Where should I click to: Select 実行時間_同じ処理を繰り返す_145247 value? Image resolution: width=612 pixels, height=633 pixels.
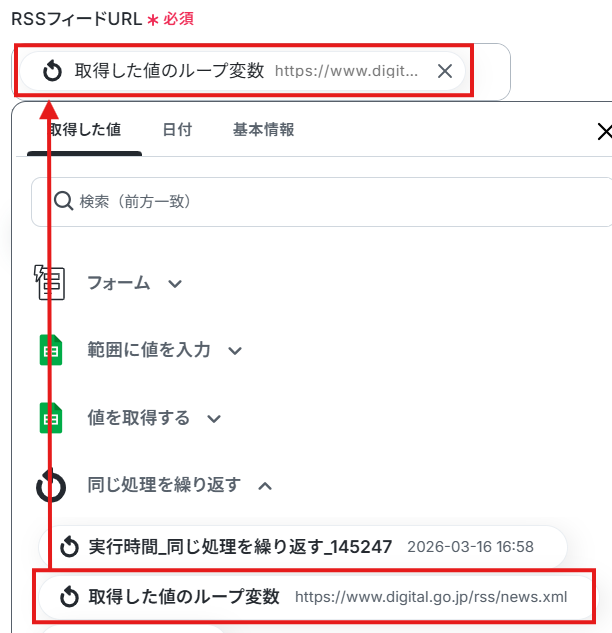coord(303,547)
